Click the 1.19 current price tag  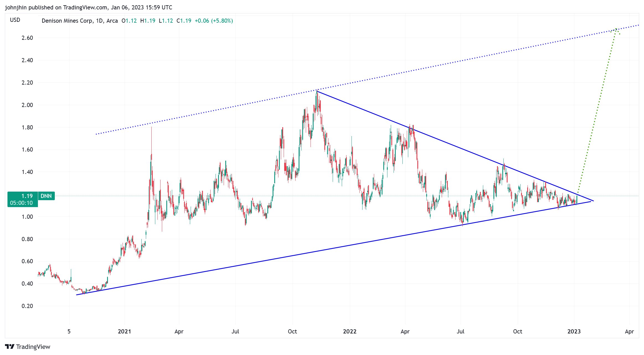[x=27, y=196]
